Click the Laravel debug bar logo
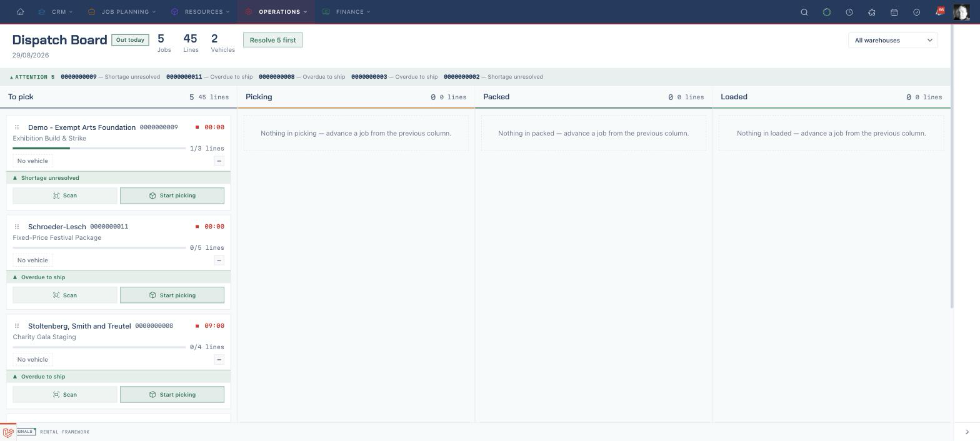The width and height of the screenshot is (980, 441). point(8,432)
